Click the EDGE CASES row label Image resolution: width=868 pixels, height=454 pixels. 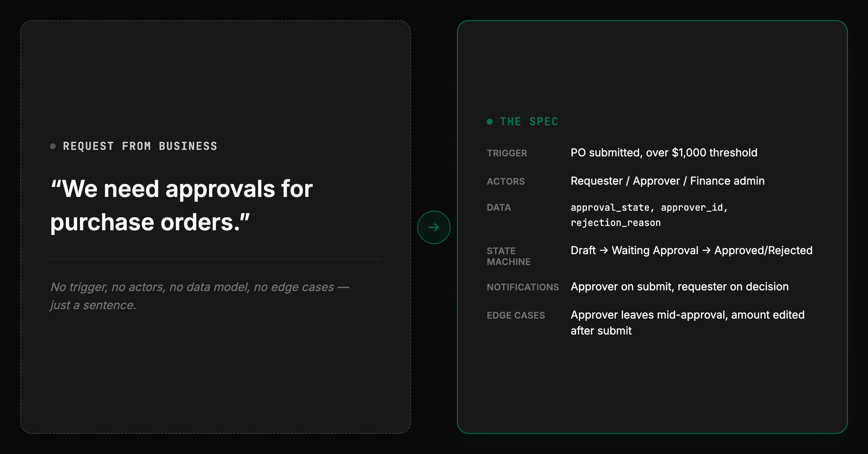516,315
